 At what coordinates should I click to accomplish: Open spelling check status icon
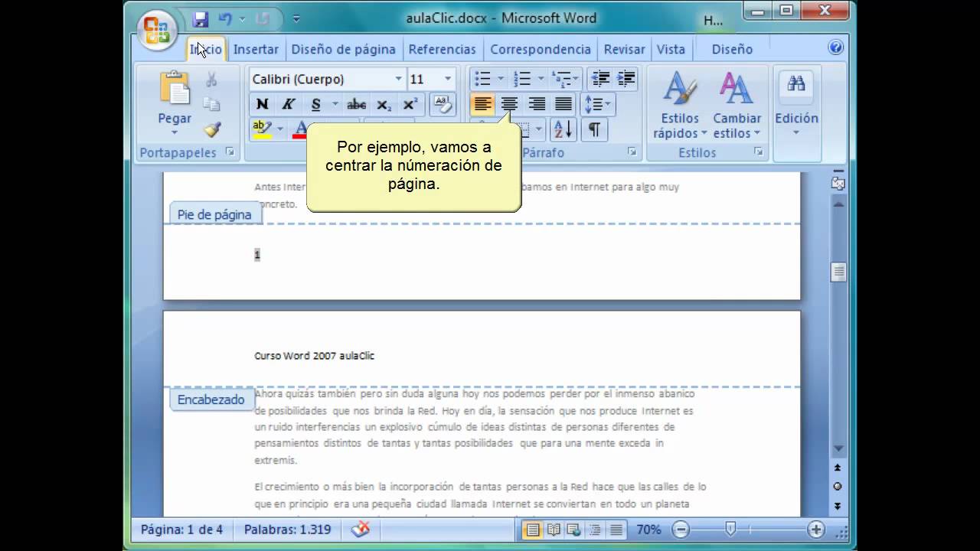pyautogui.click(x=360, y=529)
